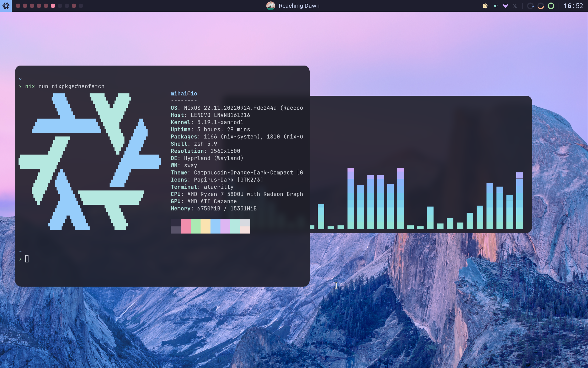This screenshot has height=368, width=588.
Task: Click the Icons: Papirus-Dark line
Action: [x=217, y=180]
